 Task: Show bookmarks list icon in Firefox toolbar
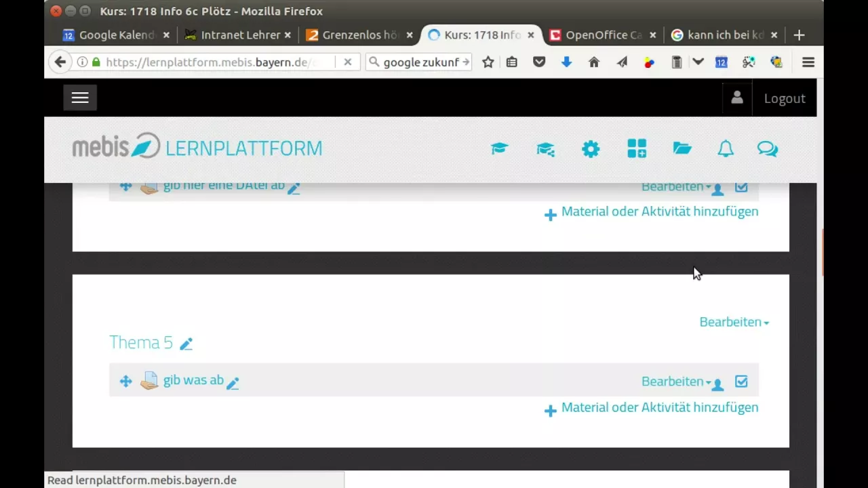512,62
